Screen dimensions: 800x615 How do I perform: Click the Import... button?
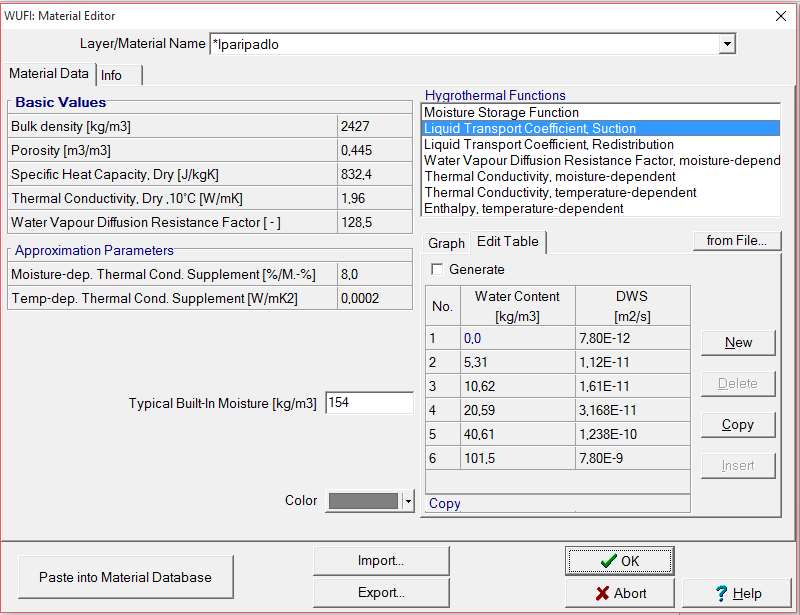[x=381, y=561]
